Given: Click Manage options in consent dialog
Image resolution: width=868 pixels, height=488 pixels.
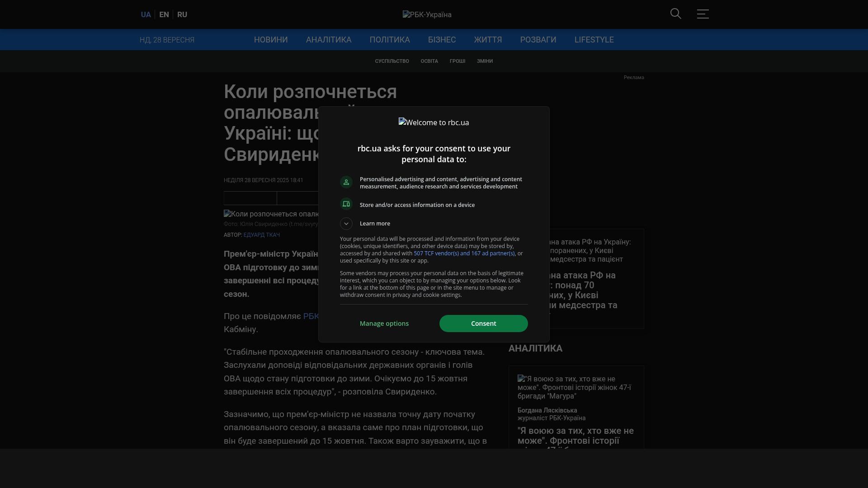Looking at the screenshot, I should (384, 324).
